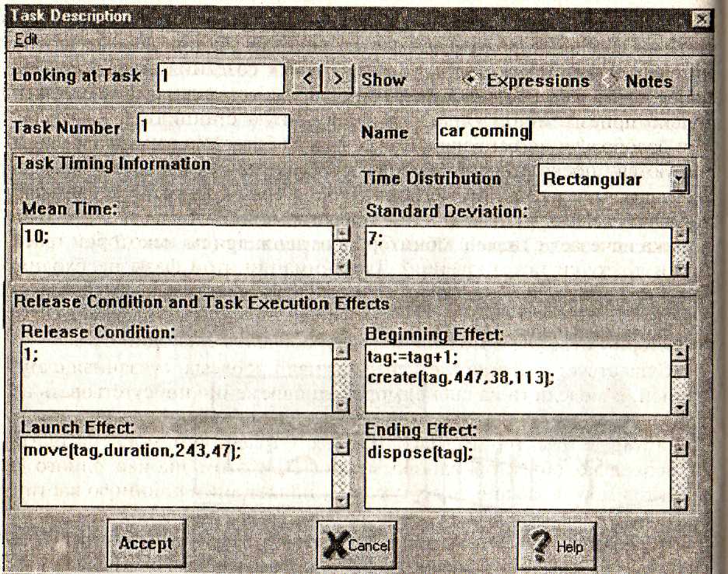Click the Task Number input field

tap(214, 128)
